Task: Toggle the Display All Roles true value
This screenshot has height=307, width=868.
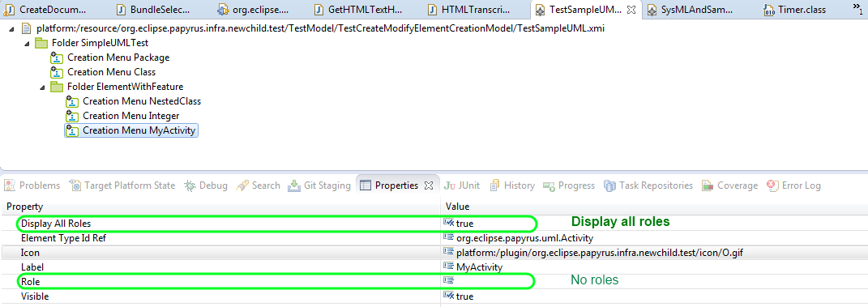Action: click(x=464, y=224)
